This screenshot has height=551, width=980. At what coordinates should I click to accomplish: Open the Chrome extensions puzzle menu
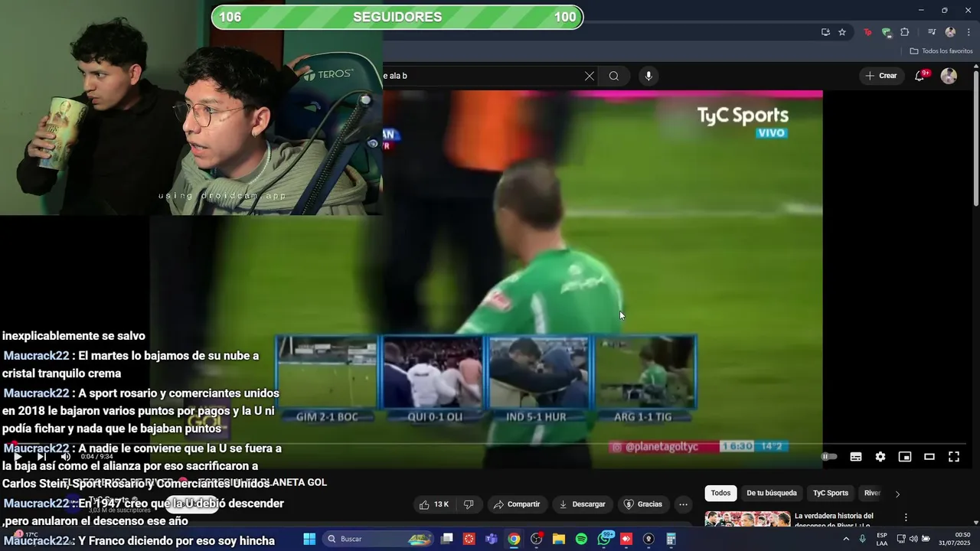[904, 32]
